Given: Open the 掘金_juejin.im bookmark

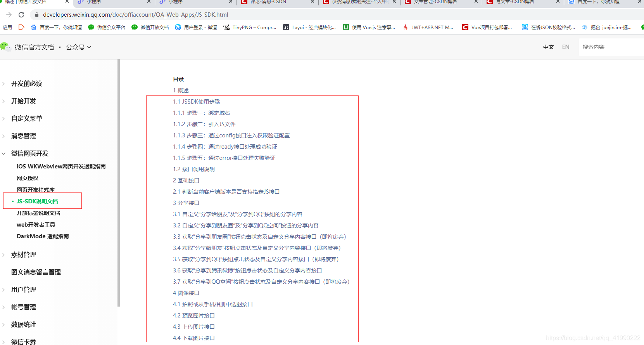Looking at the screenshot, I should pos(607,28).
